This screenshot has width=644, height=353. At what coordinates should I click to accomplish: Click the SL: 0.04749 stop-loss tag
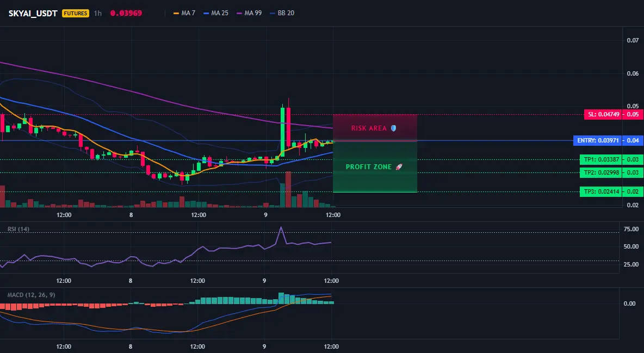tap(603, 114)
